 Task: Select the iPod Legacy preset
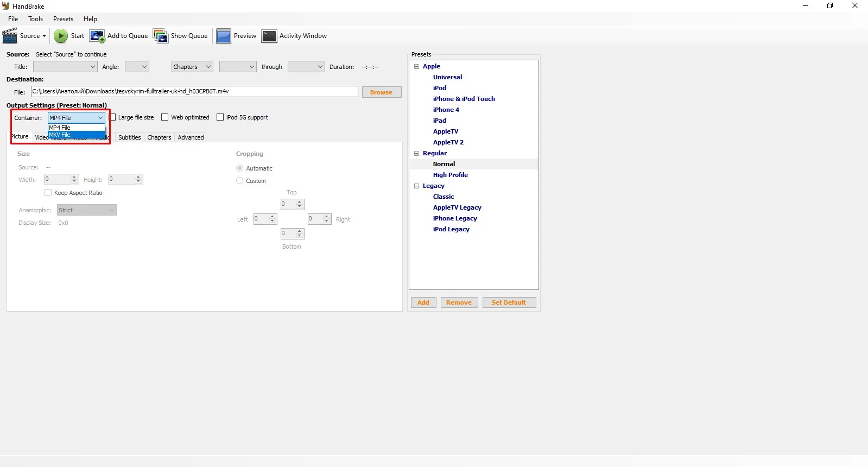451,229
